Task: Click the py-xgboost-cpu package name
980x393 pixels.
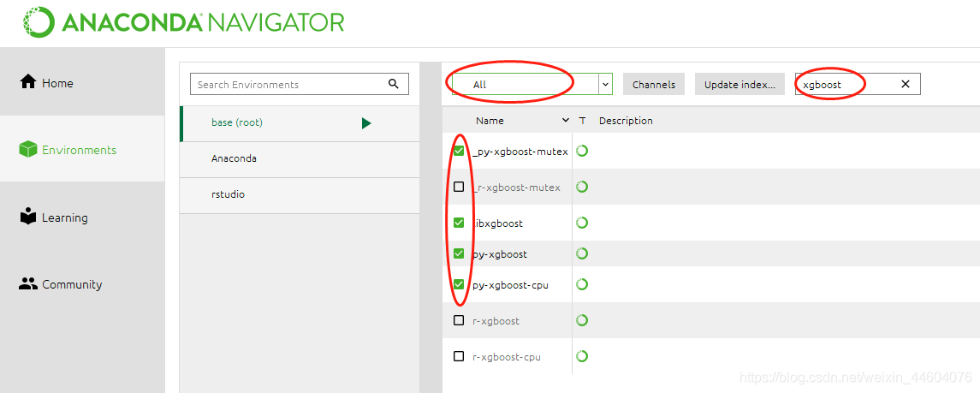Action: pos(511,285)
